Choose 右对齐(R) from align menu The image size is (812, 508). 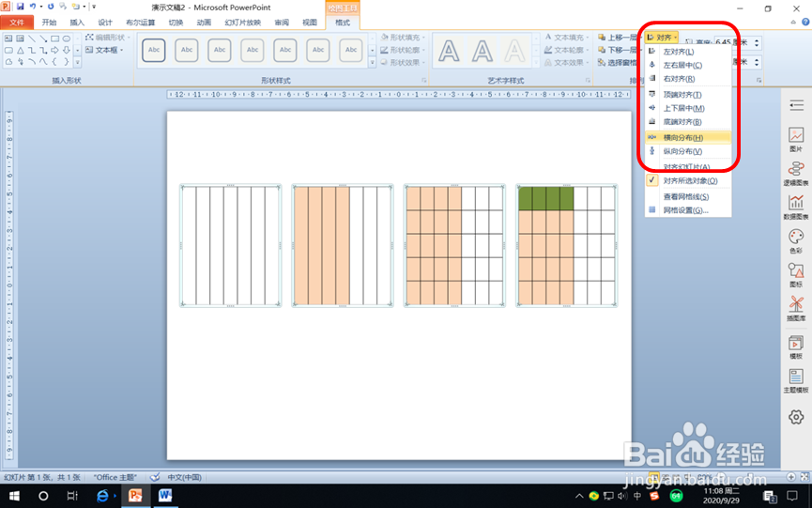(x=688, y=79)
